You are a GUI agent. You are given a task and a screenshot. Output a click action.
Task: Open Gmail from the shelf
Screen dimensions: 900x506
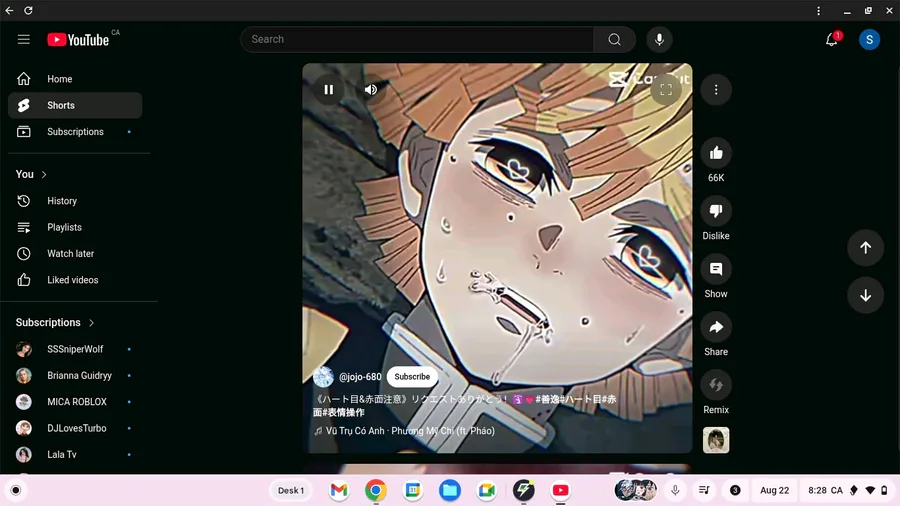(x=339, y=491)
